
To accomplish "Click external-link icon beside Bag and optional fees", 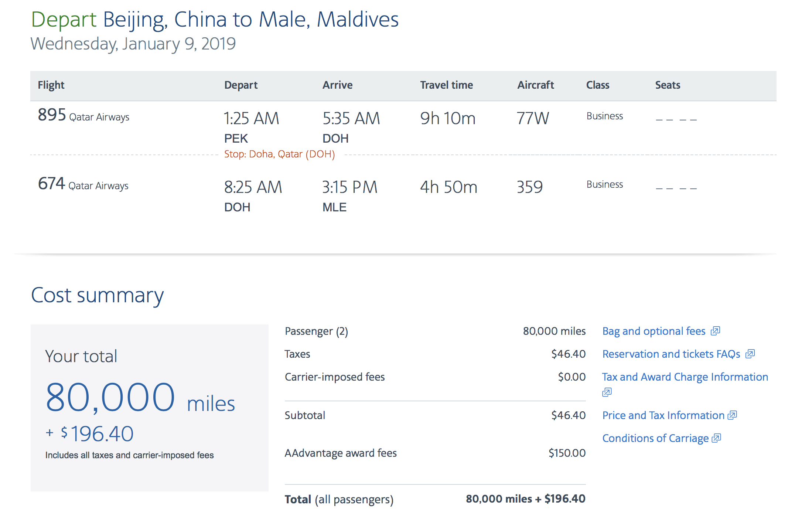I will tap(716, 331).
